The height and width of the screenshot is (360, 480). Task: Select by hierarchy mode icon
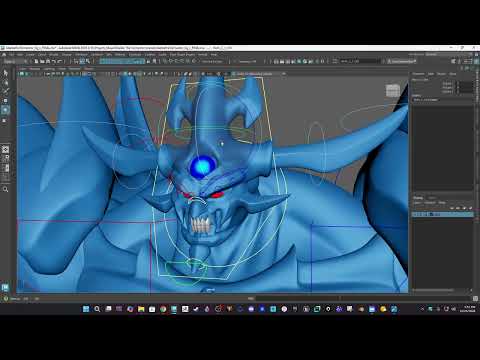(76, 61)
